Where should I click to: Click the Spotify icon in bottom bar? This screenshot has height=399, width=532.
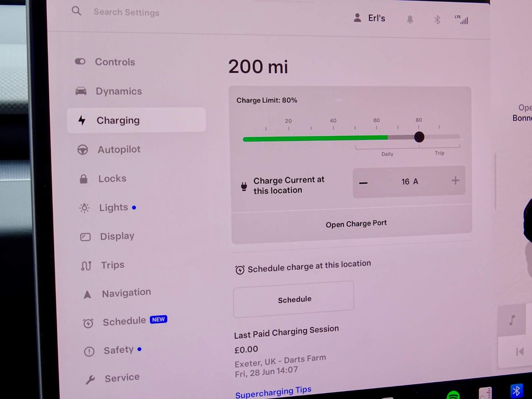click(x=453, y=395)
